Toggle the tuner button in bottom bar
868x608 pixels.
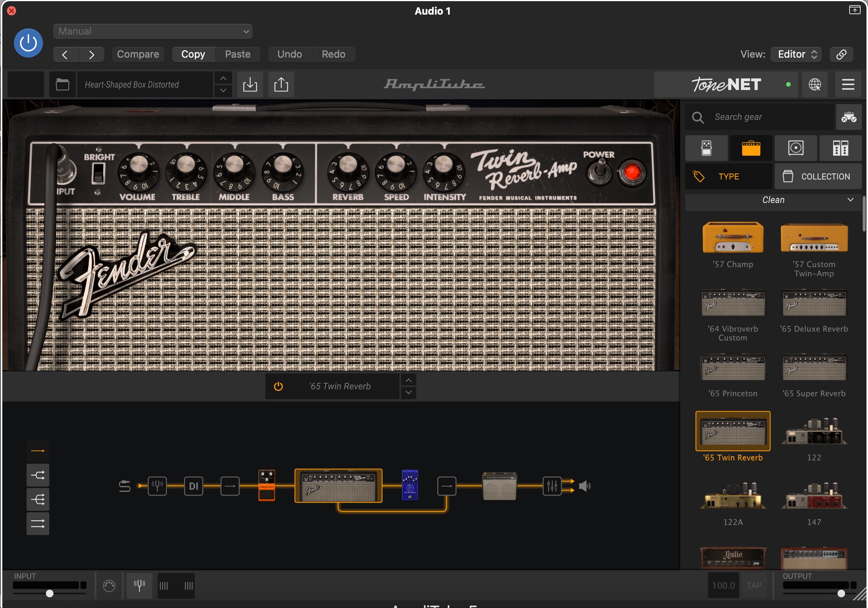(x=139, y=586)
